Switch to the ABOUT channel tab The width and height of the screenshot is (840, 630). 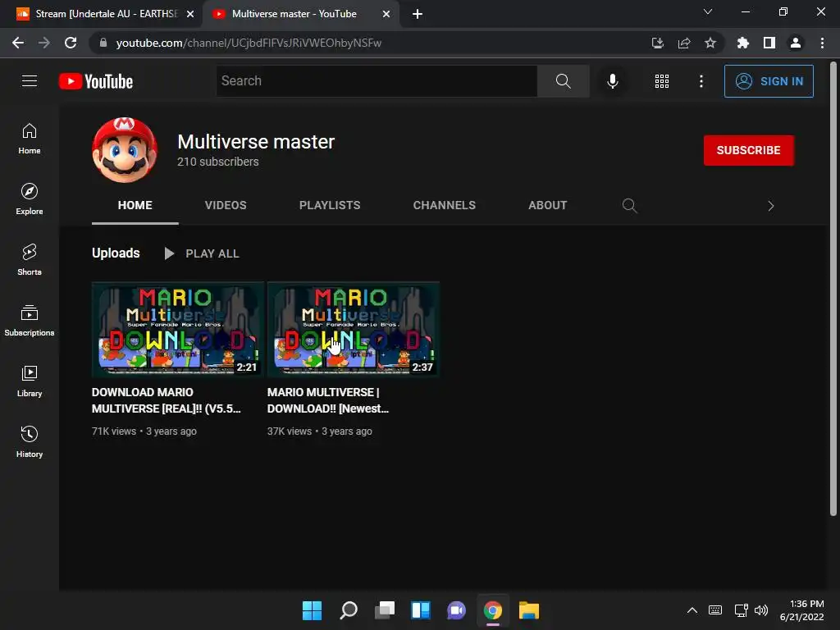[x=547, y=205]
